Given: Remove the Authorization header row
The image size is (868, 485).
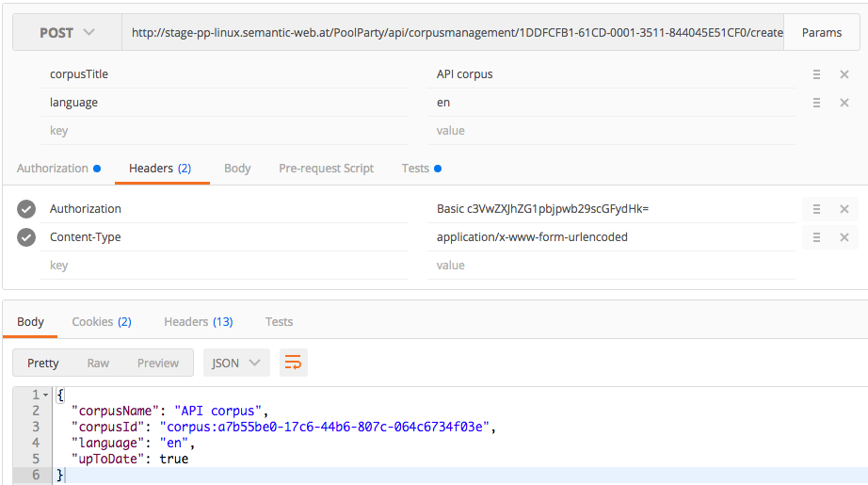Looking at the screenshot, I should point(844,209).
